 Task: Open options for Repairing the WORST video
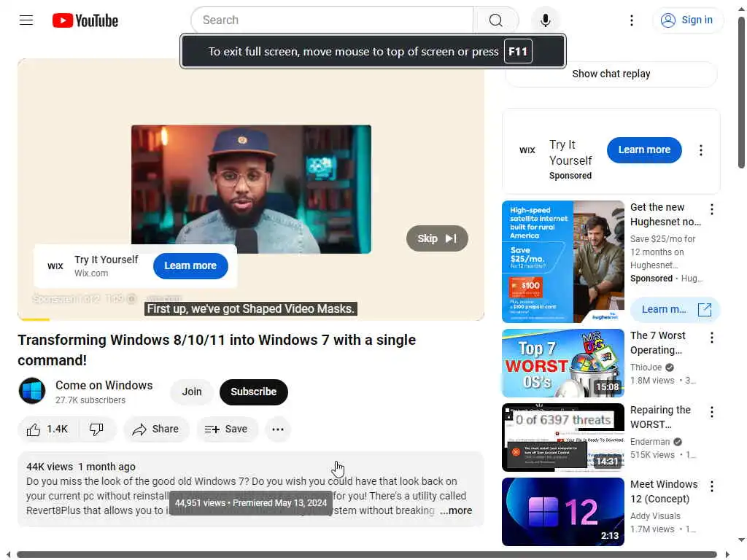[712, 413]
